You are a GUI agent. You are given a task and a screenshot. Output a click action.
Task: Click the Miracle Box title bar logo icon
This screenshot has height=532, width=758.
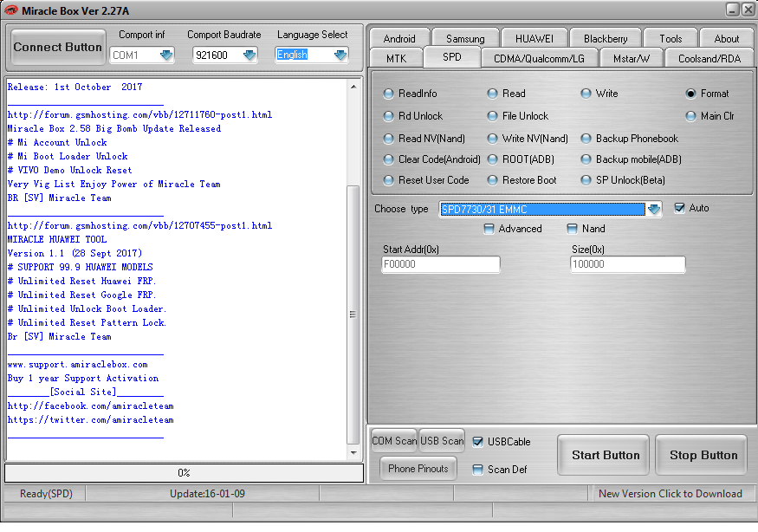point(10,10)
